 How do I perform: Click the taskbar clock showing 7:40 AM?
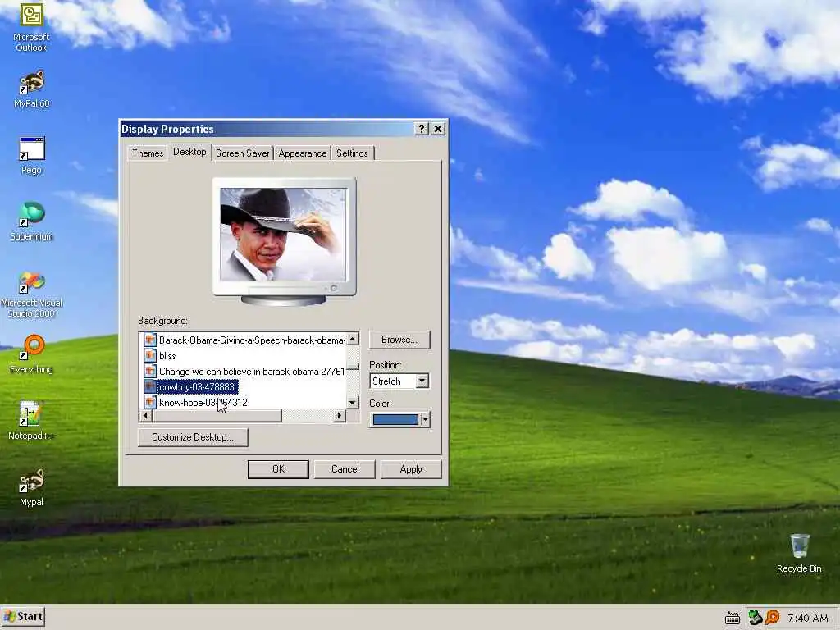808,619
